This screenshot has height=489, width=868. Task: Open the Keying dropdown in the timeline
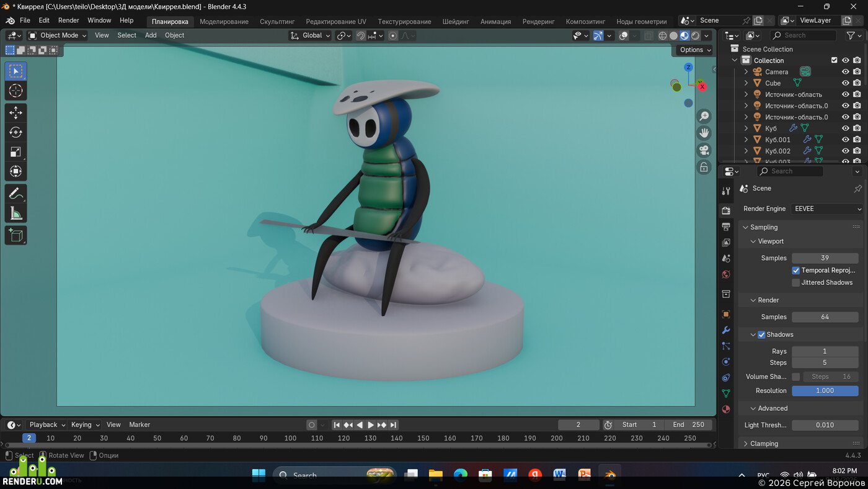pyautogui.click(x=85, y=425)
